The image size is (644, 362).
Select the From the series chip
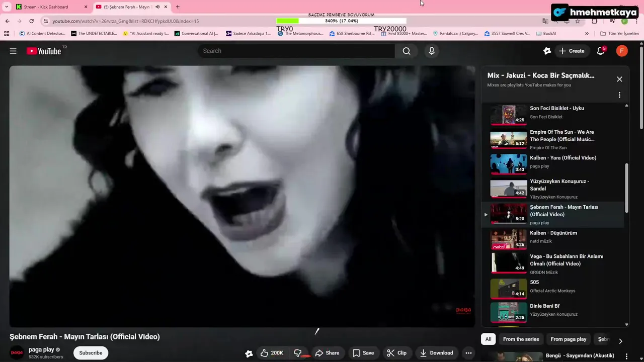point(521,339)
